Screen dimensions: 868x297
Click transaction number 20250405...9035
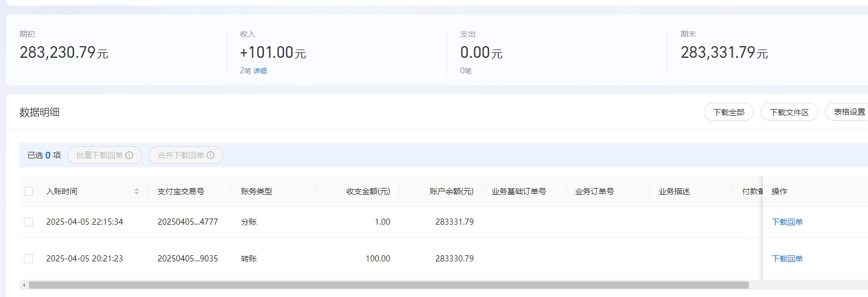pos(188,259)
